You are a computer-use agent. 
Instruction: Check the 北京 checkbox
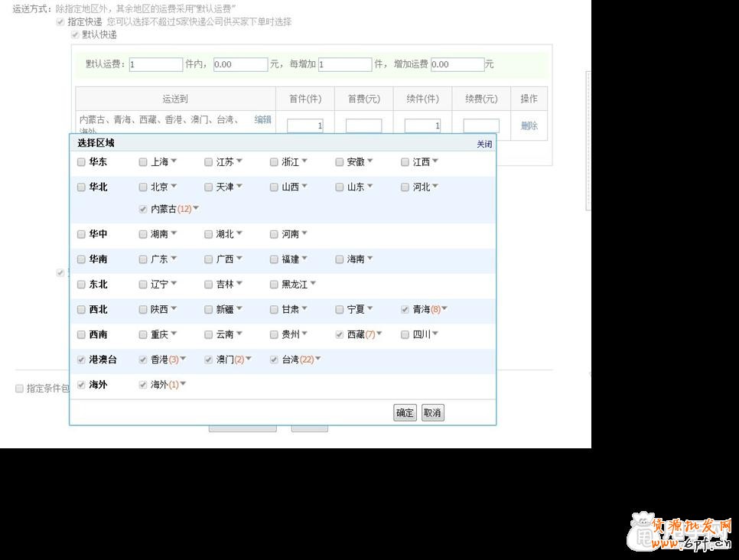[x=142, y=187]
